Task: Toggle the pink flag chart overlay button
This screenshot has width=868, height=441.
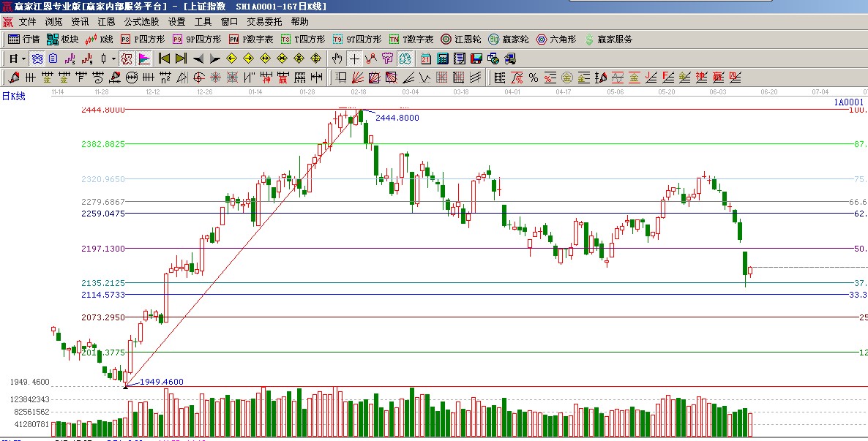Action: tap(144, 59)
